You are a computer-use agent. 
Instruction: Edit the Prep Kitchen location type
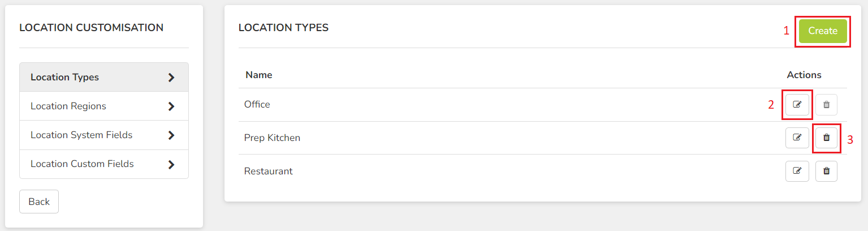point(797,138)
